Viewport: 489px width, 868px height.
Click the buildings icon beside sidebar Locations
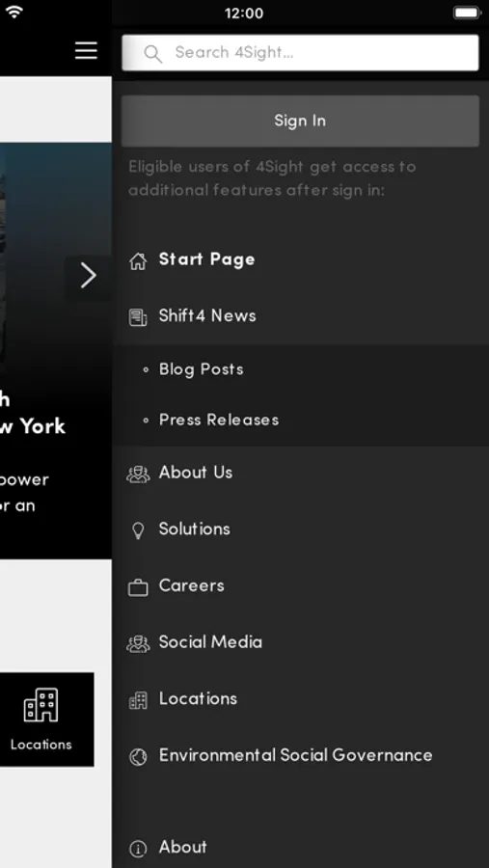click(x=138, y=700)
